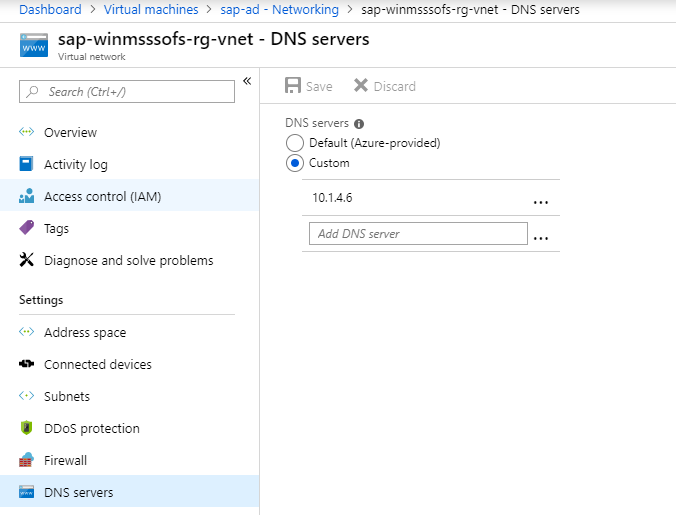Click the Access control (IAM) icon
The width and height of the screenshot is (676, 515).
click(27, 197)
